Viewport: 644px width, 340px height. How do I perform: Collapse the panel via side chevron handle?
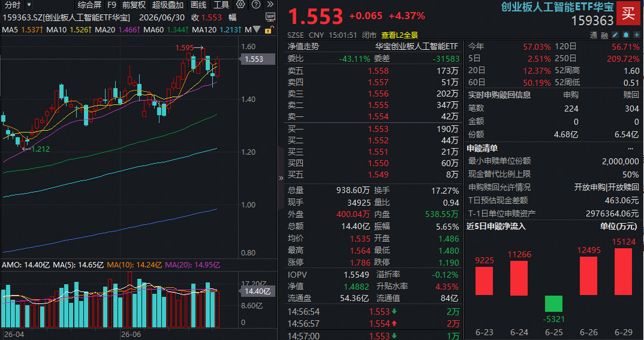tap(281, 178)
